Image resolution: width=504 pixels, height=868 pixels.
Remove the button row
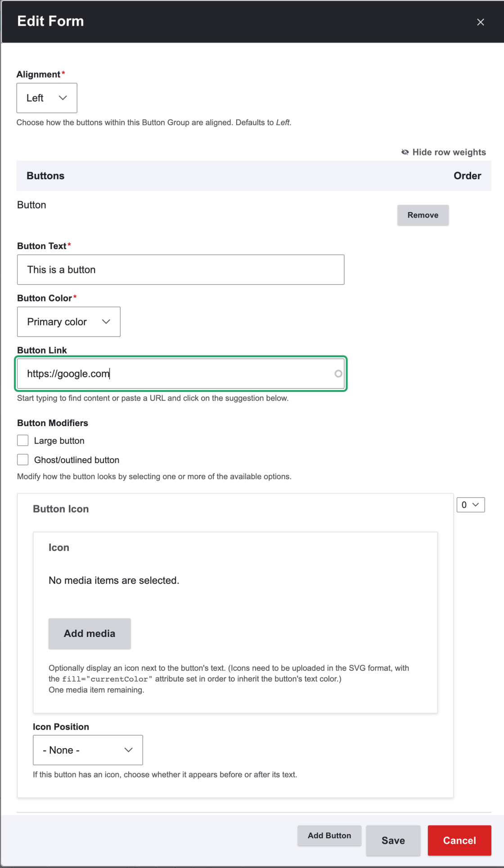point(422,215)
